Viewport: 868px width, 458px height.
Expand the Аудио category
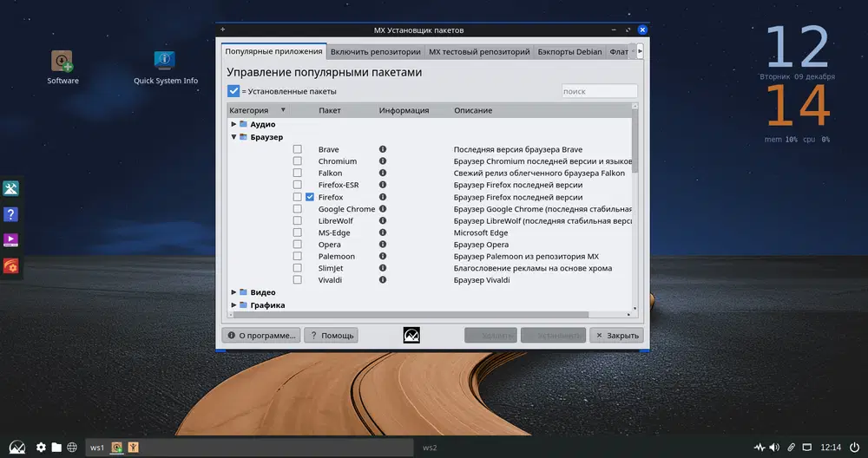pos(233,124)
